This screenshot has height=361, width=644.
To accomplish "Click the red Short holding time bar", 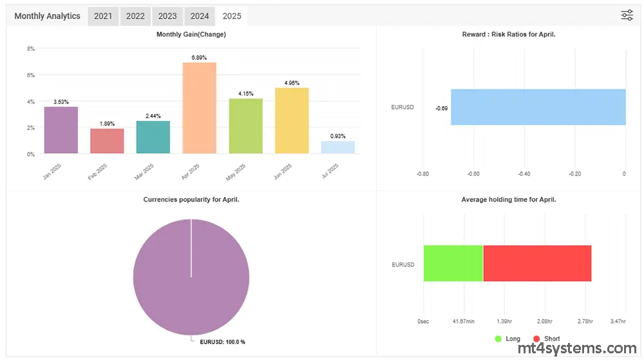I will (x=537, y=263).
